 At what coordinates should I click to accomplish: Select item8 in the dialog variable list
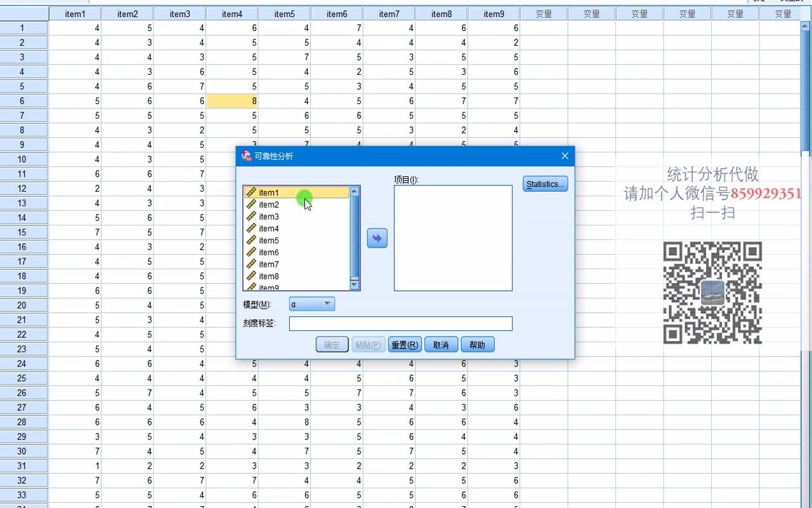[296, 276]
